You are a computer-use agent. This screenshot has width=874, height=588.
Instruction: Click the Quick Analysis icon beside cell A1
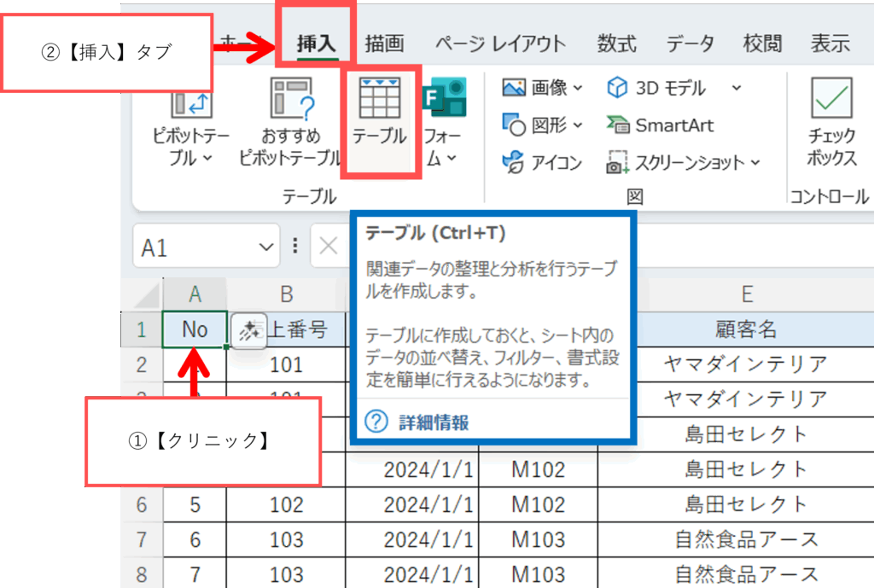tap(248, 330)
